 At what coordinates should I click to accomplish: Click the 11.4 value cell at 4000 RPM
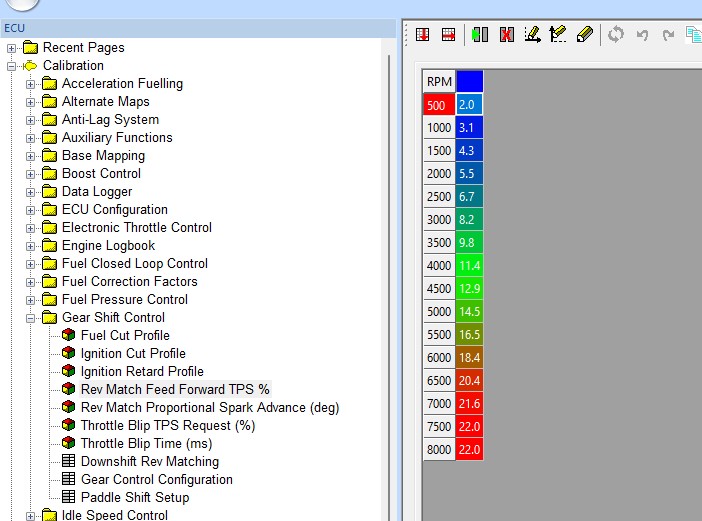click(469, 266)
